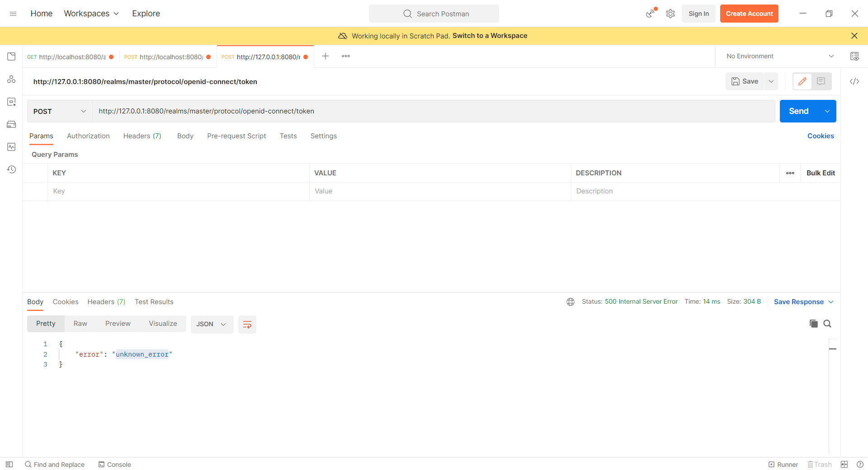The height and width of the screenshot is (470, 868).
Task: View request History in the sidebar
Action: 11,169
